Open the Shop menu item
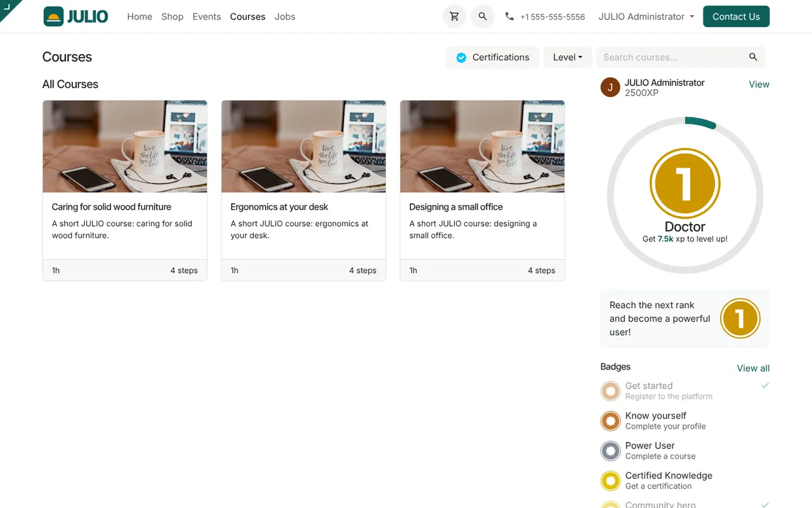812x508 pixels. (x=172, y=17)
